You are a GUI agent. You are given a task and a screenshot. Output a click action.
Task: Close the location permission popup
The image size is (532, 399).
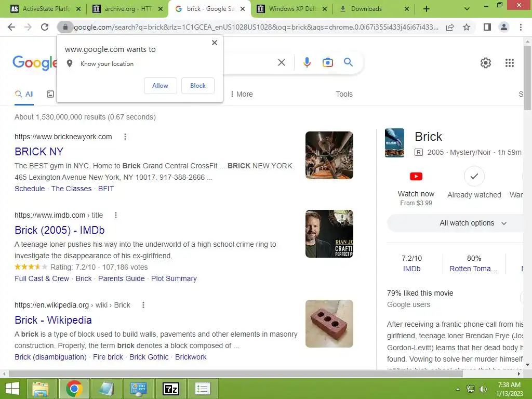(215, 43)
